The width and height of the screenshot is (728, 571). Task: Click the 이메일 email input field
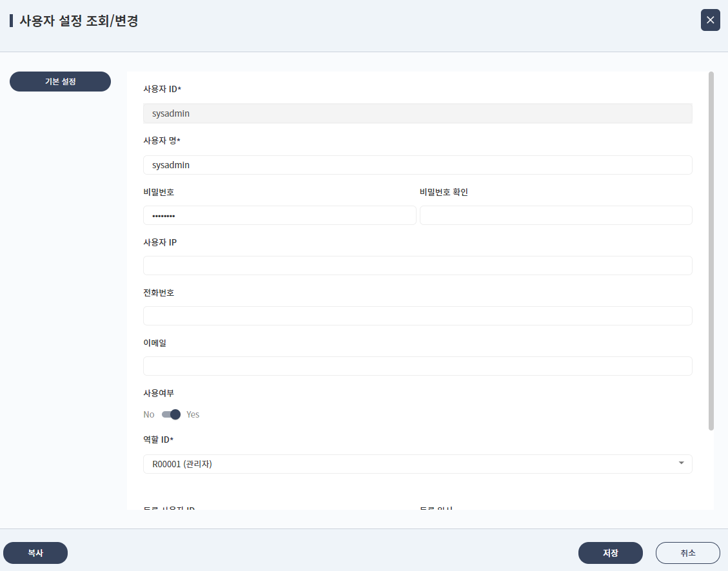(x=418, y=365)
